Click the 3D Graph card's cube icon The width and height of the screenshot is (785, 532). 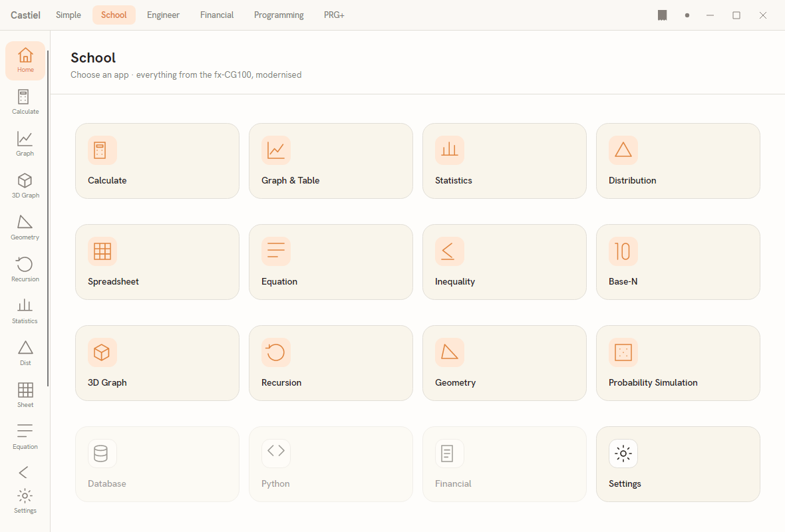102,352
